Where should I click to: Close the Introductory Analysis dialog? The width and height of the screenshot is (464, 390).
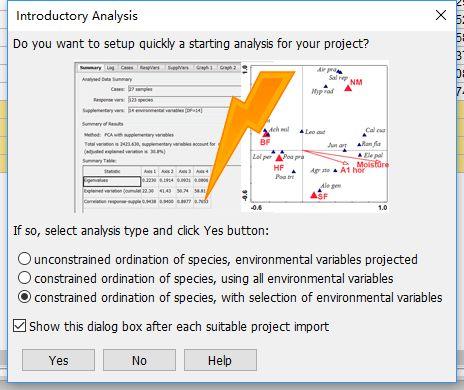click(441, 15)
